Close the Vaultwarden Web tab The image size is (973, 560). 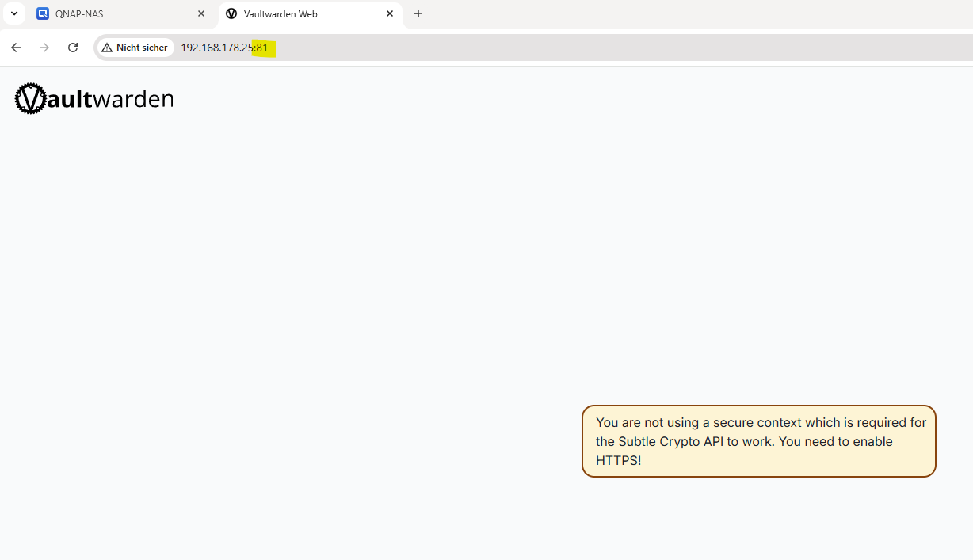click(x=390, y=13)
